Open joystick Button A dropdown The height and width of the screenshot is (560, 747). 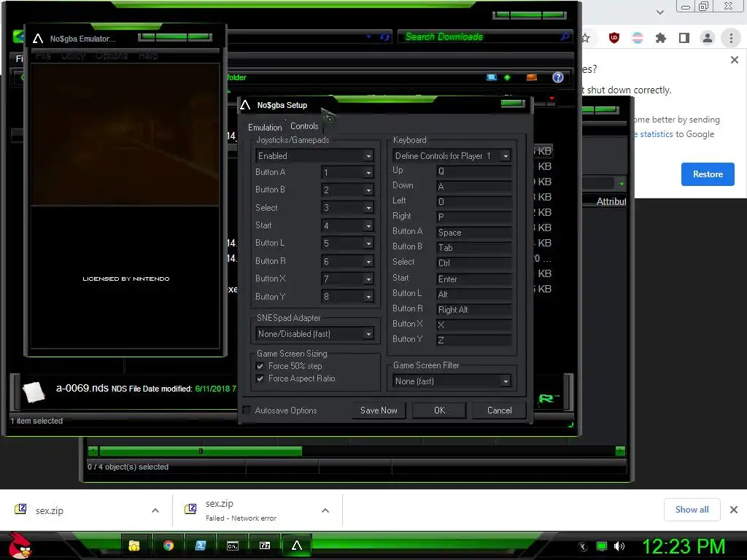tap(347, 172)
